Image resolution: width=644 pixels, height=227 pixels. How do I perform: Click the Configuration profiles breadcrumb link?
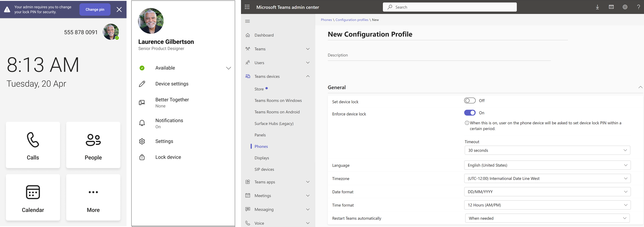pyautogui.click(x=352, y=20)
